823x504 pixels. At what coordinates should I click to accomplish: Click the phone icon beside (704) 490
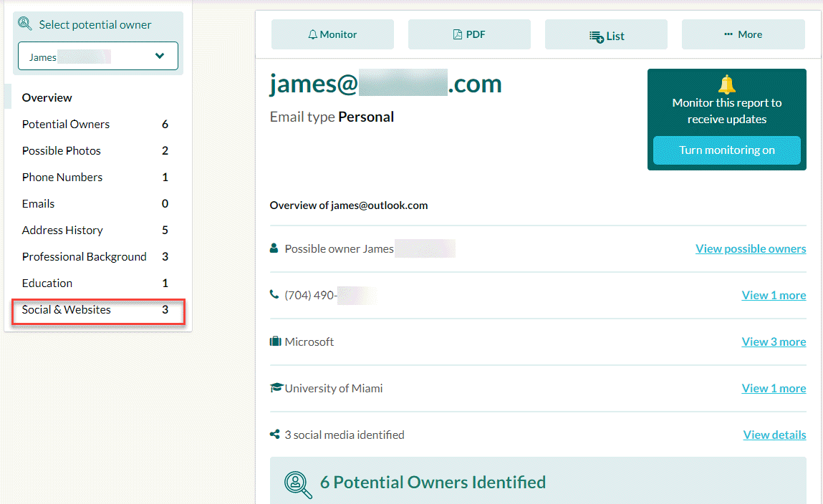[274, 294]
